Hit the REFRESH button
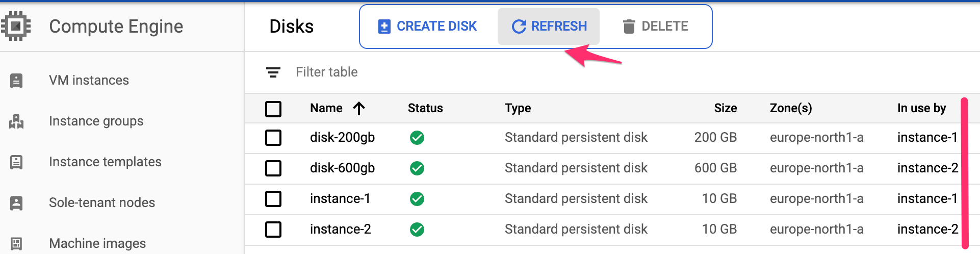This screenshot has width=980, height=254. pos(549,27)
